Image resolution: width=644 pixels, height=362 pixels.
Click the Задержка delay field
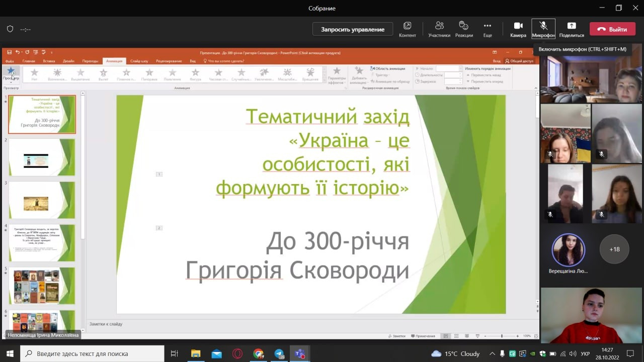pos(453,81)
